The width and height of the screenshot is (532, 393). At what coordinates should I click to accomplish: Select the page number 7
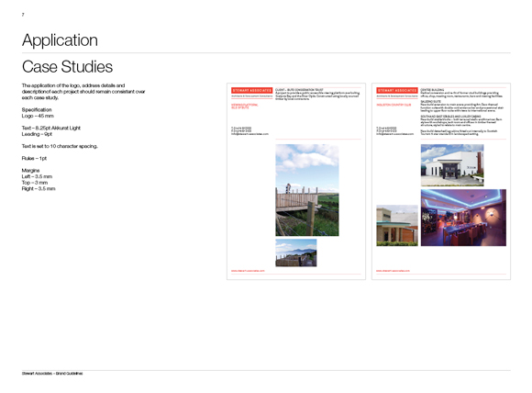tap(23, 15)
